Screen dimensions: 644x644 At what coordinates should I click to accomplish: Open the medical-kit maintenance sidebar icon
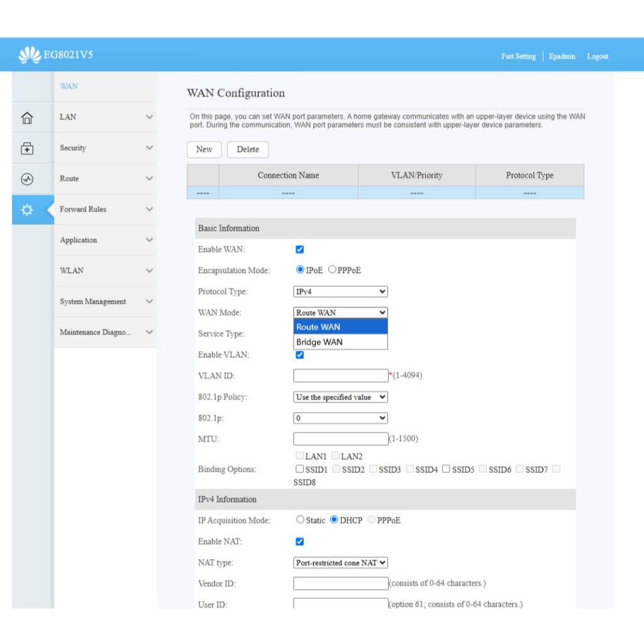coord(27,148)
